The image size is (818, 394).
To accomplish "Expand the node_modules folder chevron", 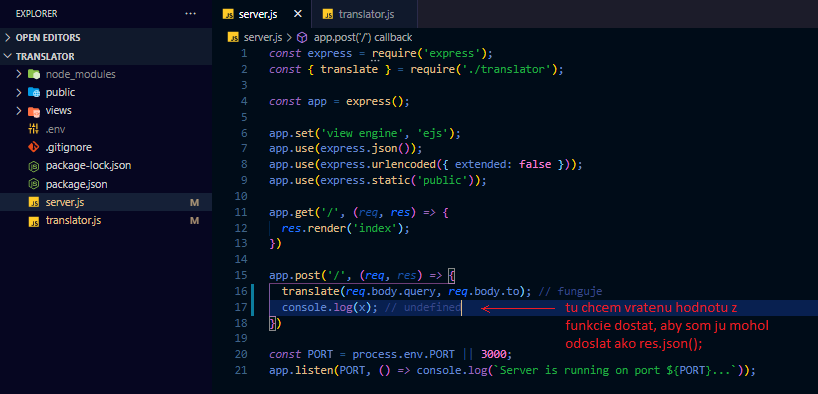I will click(x=19, y=74).
